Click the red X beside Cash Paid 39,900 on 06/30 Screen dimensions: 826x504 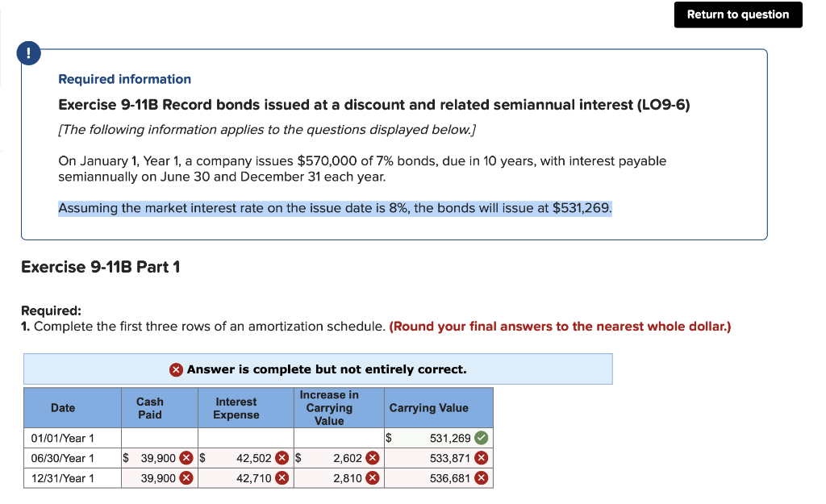pyautogui.click(x=186, y=458)
